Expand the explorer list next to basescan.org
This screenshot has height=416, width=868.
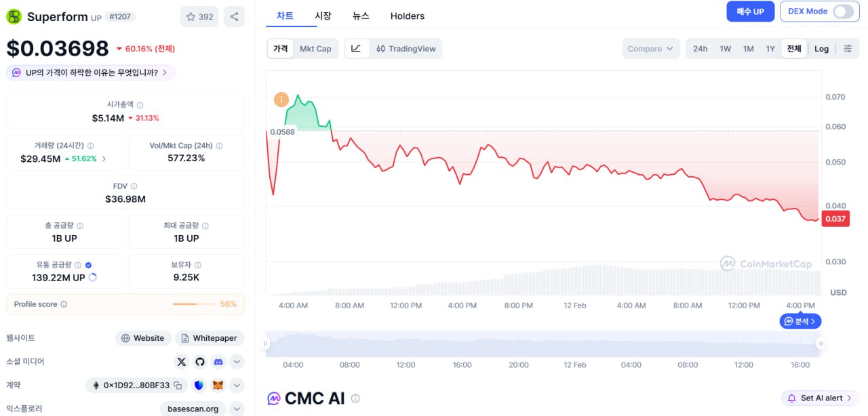click(x=237, y=409)
